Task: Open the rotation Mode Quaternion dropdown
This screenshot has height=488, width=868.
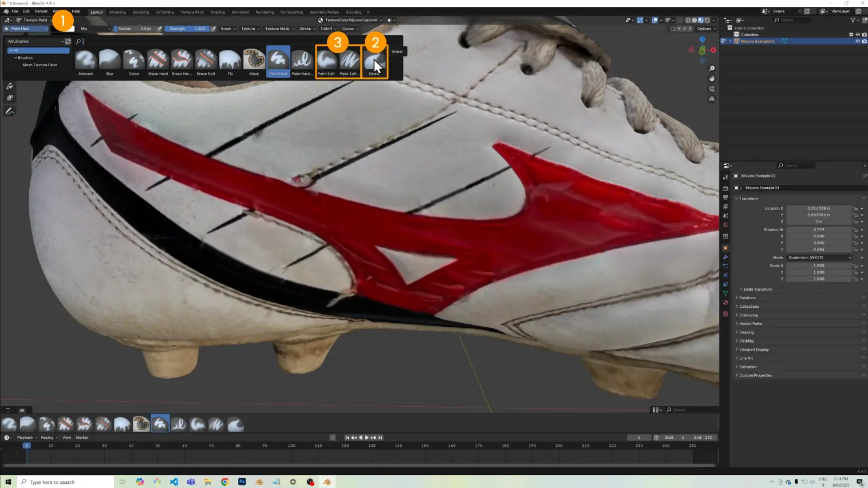Action: click(x=819, y=257)
